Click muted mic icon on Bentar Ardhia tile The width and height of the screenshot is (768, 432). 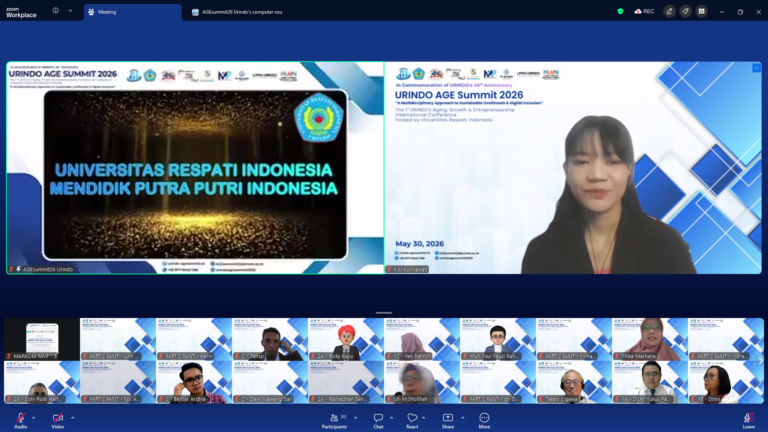pos(162,399)
